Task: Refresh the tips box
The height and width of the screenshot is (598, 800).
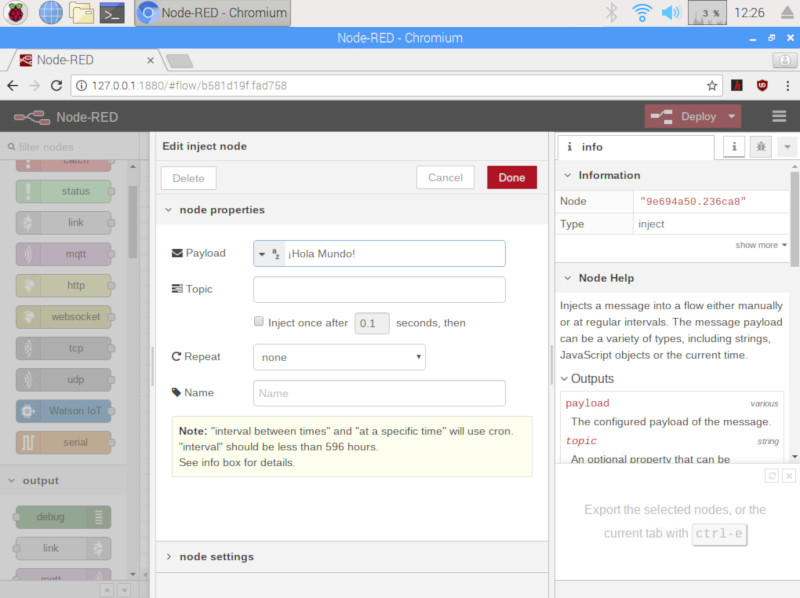Action: click(772, 476)
